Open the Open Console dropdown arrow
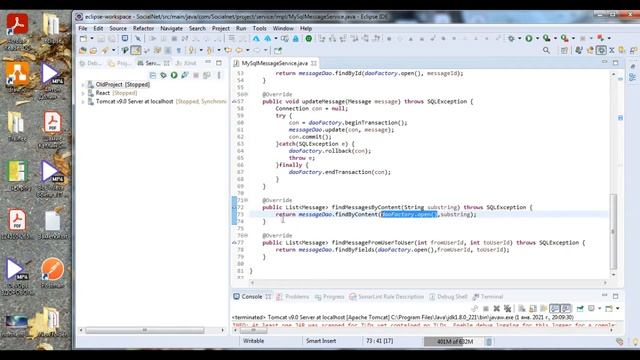 tap(618, 309)
